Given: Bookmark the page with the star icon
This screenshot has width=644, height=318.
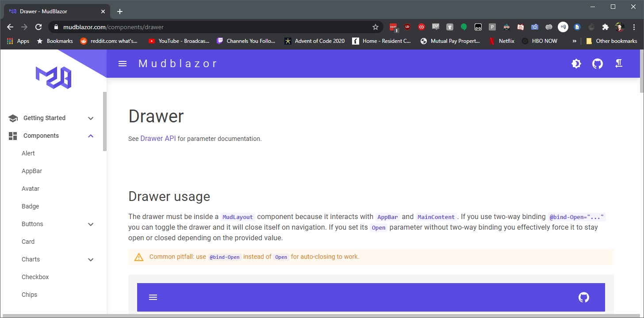Looking at the screenshot, I should point(376,27).
